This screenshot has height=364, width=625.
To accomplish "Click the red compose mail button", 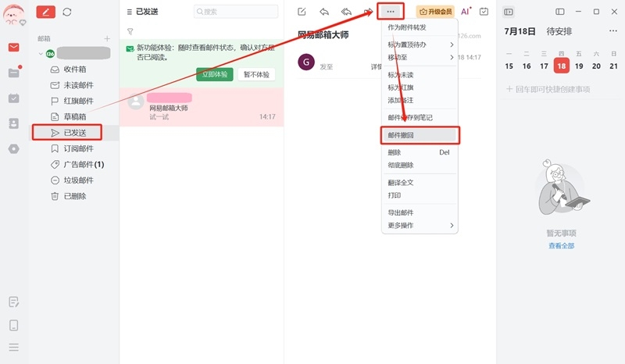I will (46, 12).
